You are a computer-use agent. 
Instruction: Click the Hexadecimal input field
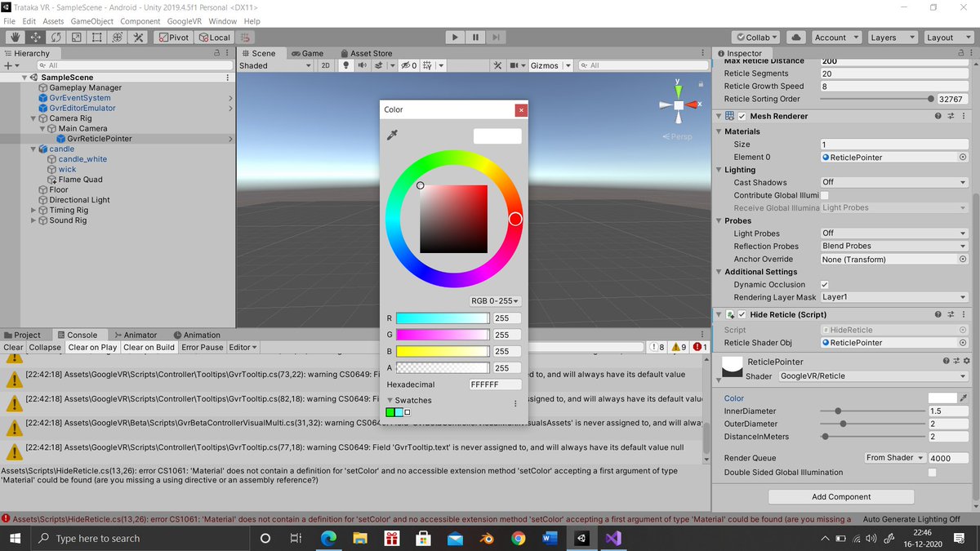click(x=495, y=384)
